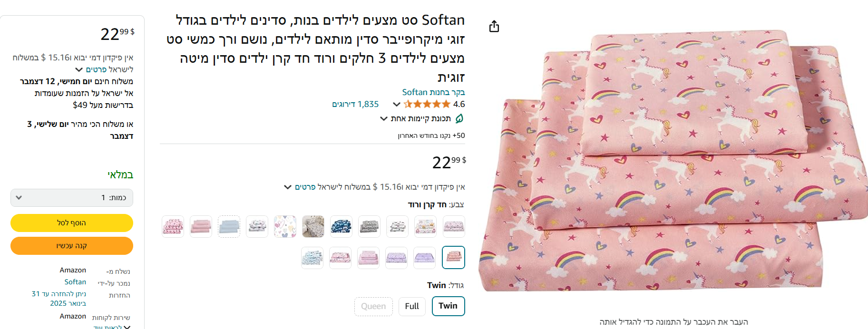The height and width of the screenshot is (329, 868).
Task: Choose the Queen size option
Action: [x=373, y=306]
